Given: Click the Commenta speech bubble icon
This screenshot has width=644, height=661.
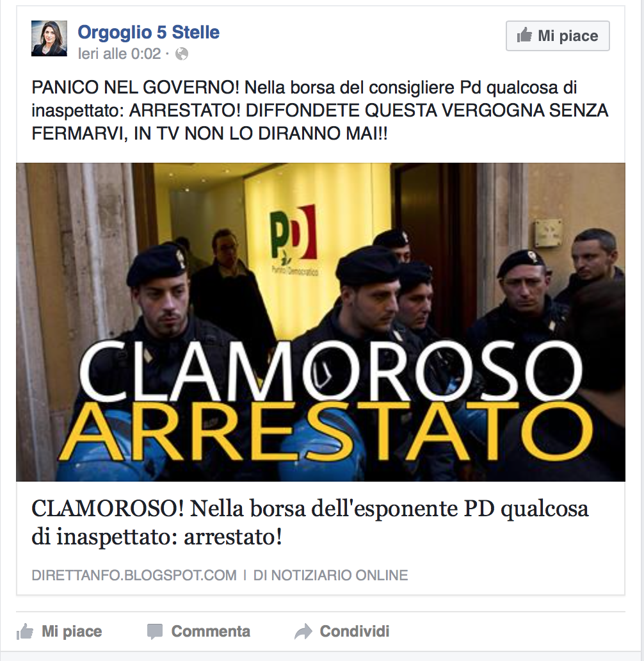Looking at the screenshot, I should pos(155,632).
